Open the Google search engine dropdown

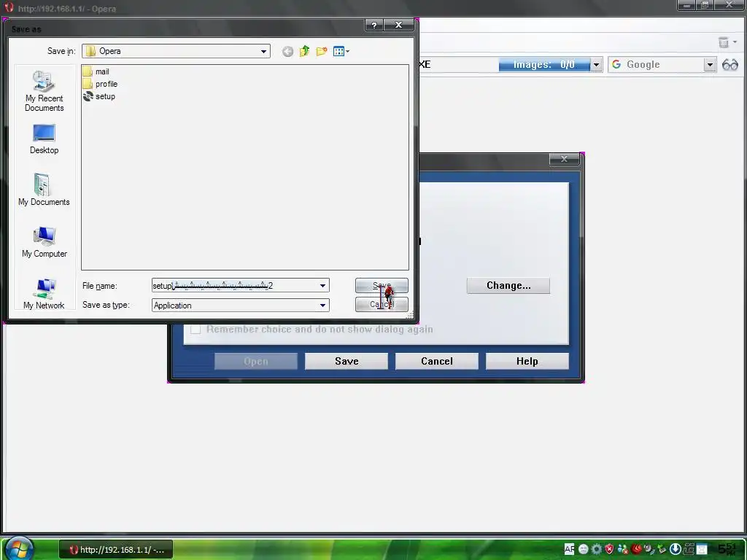tap(710, 65)
